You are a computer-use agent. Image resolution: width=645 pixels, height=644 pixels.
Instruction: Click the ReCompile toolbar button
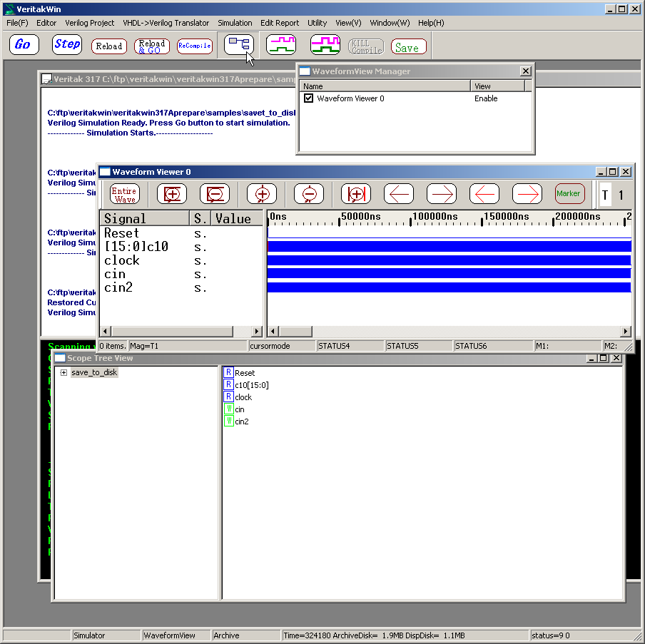click(x=195, y=46)
